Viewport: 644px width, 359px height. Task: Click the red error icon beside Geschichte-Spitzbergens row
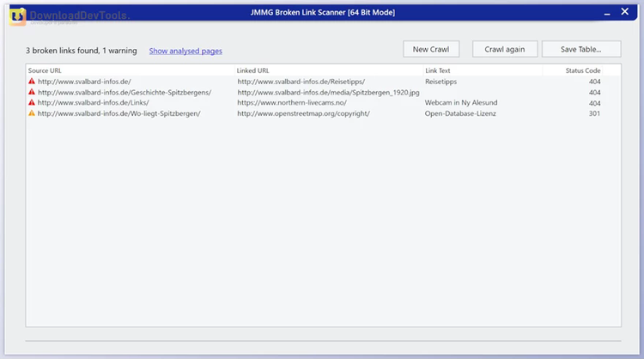pyautogui.click(x=32, y=92)
